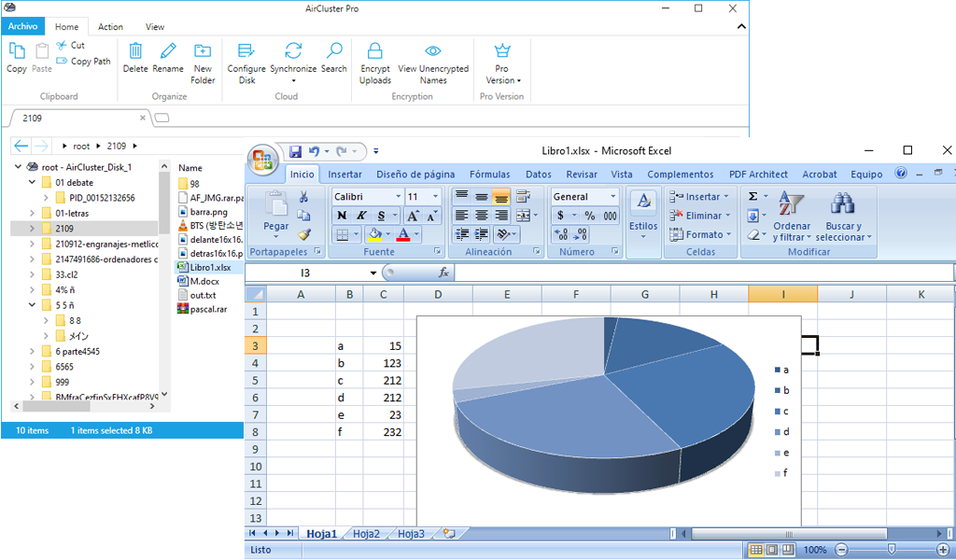Image resolution: width=956 pixels, height=560 pixels.
Task: Click Formato in Excel Celdas group
Action: [x=700, y=234]
